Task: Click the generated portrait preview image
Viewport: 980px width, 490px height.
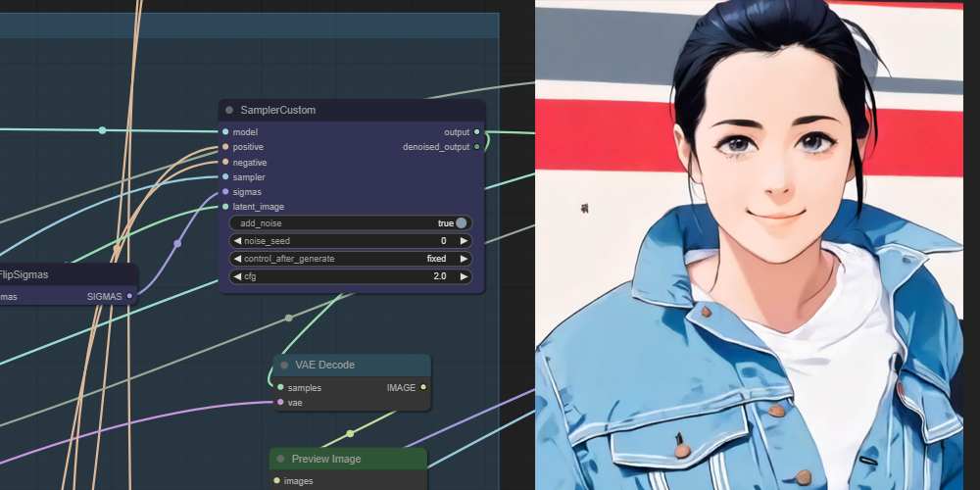Action: 750,245
